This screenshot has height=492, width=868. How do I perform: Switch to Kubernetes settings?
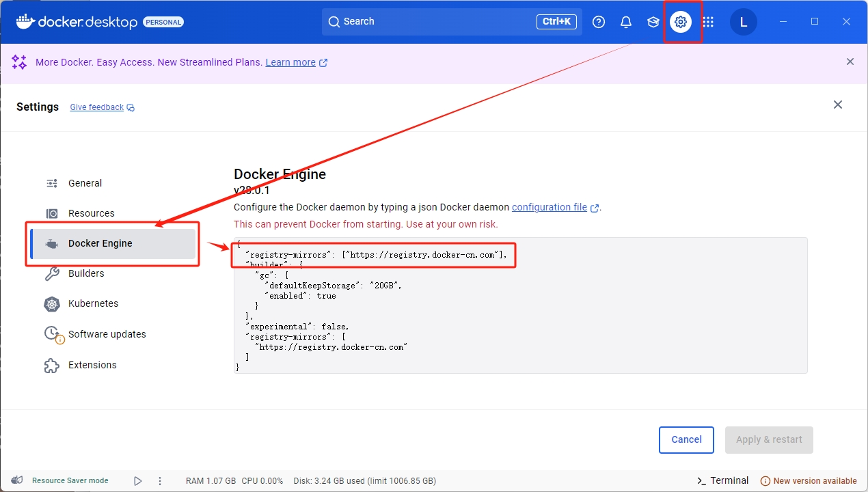[x=113, y=303]
